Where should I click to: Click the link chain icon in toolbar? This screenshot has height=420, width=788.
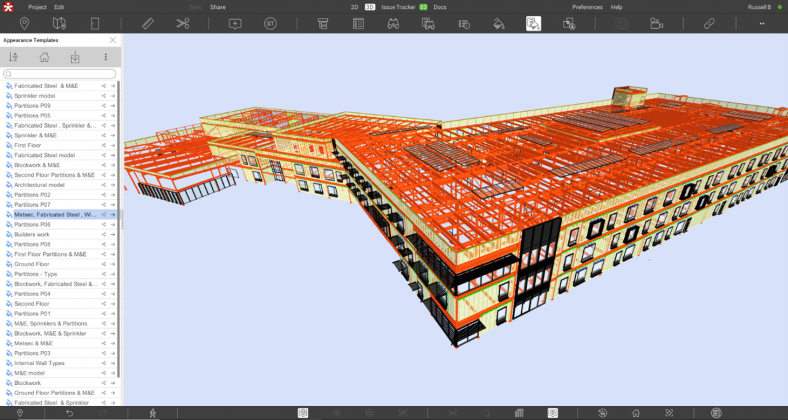(x=709, y=23)
